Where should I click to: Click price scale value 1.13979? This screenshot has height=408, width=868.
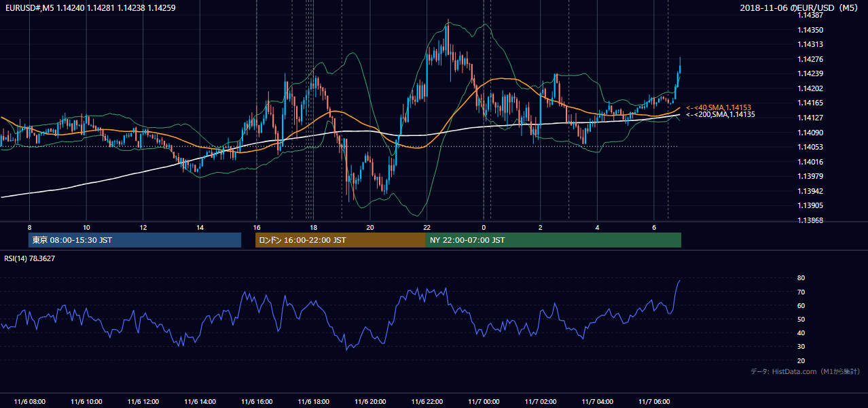810,177
